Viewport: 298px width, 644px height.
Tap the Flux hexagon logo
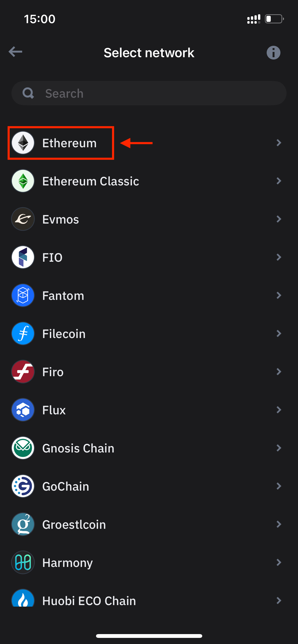pos(23,410)
